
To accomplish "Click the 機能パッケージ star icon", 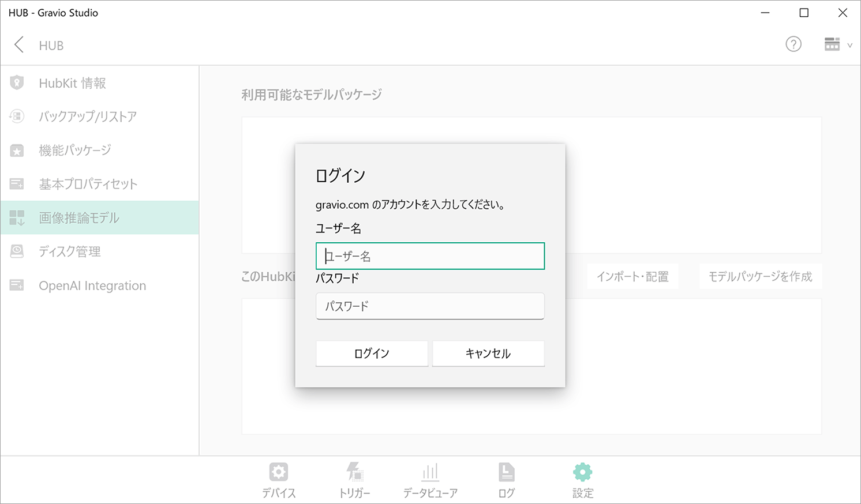I will point(17,151).
